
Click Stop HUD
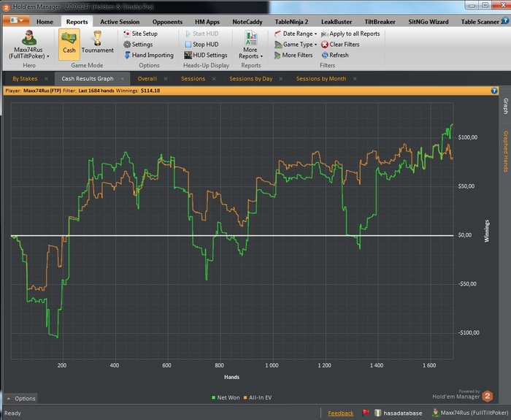201,45
